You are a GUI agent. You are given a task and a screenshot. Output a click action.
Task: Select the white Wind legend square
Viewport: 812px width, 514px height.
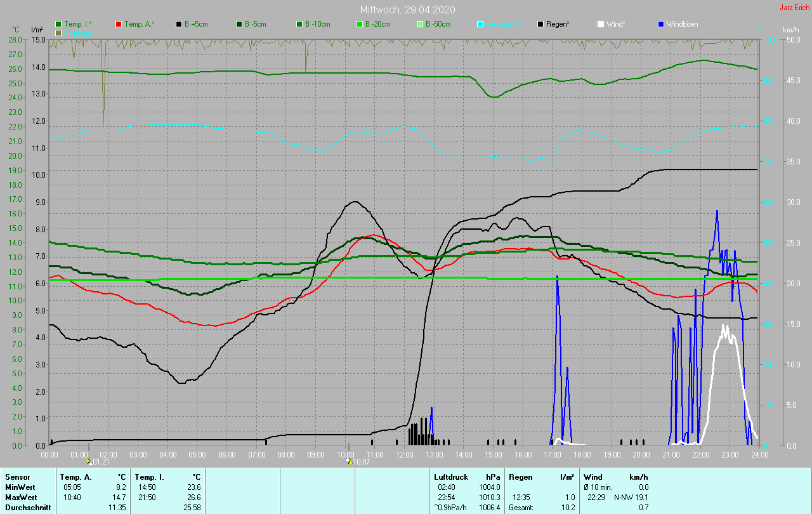click(x=601, y=24)
